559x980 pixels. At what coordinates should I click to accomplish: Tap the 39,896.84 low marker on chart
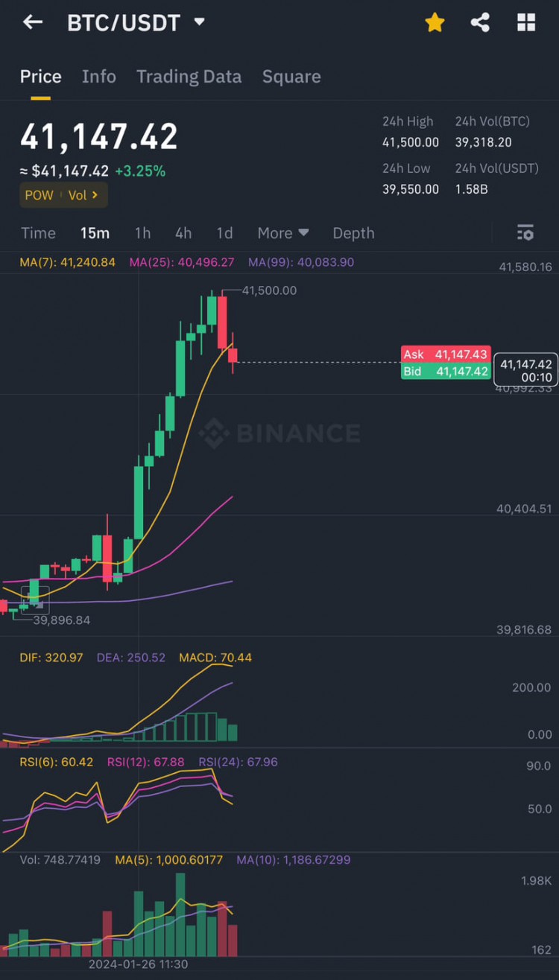click(x=63, y=620)
